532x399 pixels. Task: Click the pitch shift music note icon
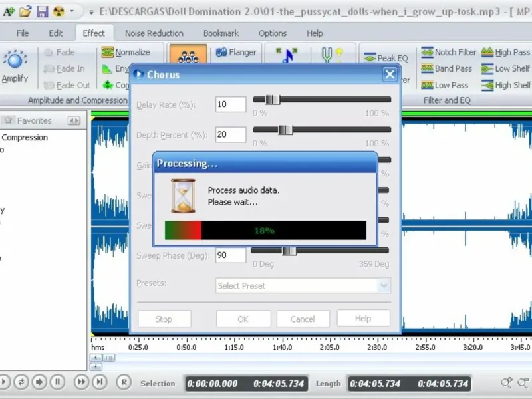click(x=287, y=55)
